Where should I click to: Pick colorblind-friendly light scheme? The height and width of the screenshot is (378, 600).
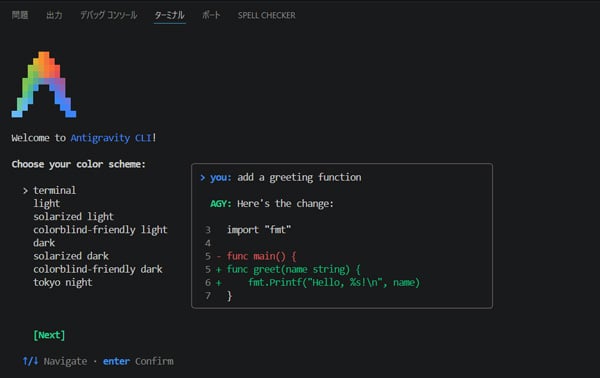tap(100, 230)
